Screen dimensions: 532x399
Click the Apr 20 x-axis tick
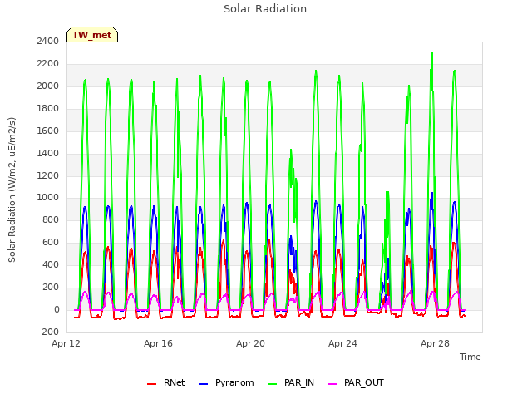tap(250, 343)
